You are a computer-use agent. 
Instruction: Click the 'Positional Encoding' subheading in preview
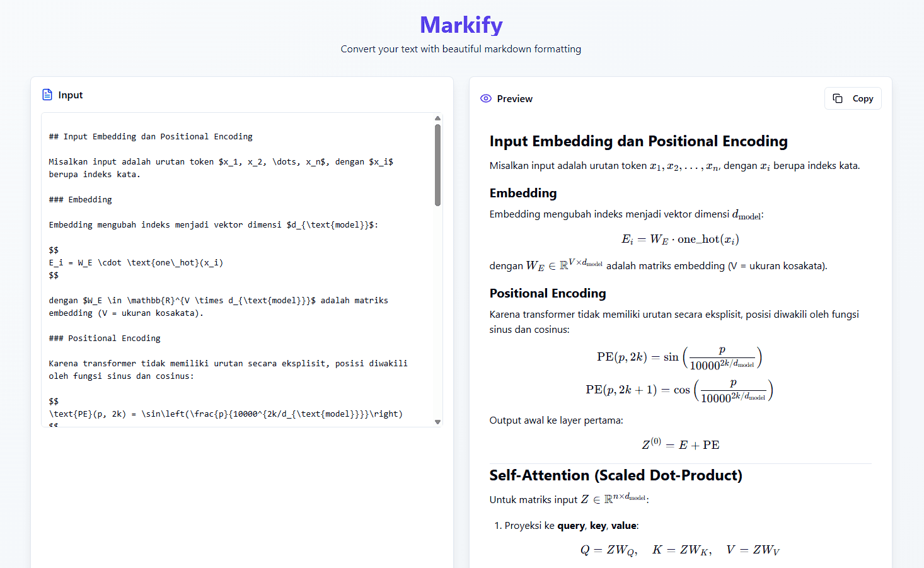click(548, 293)
